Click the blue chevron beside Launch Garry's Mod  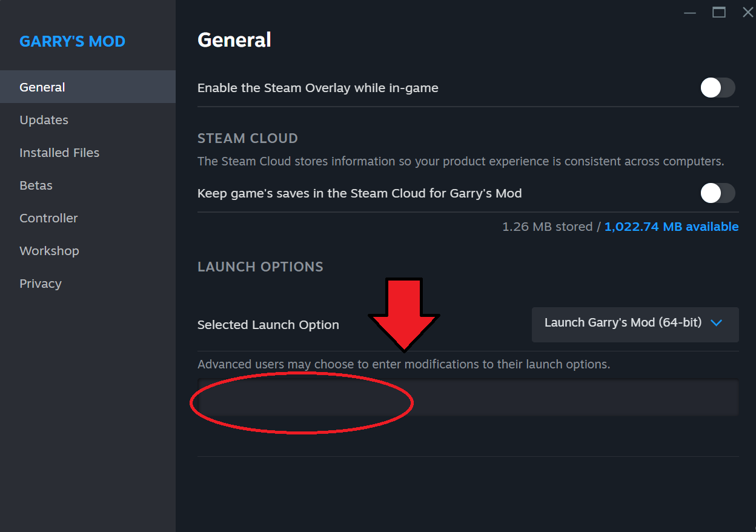click(x=716, y=323)
